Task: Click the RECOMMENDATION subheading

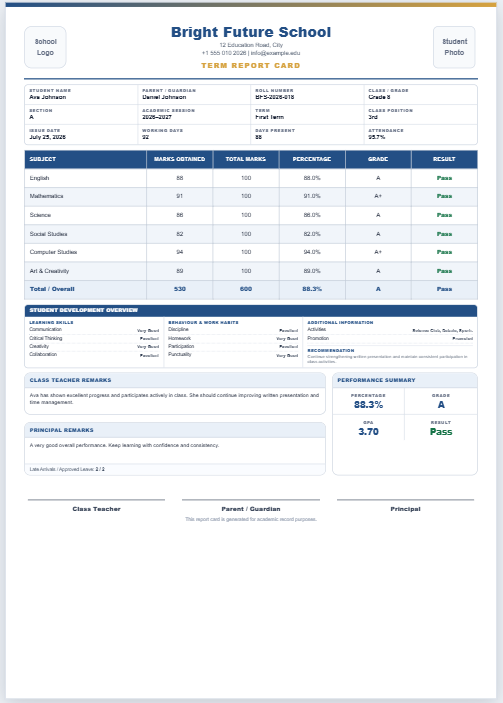Action: tap(331, 351)
